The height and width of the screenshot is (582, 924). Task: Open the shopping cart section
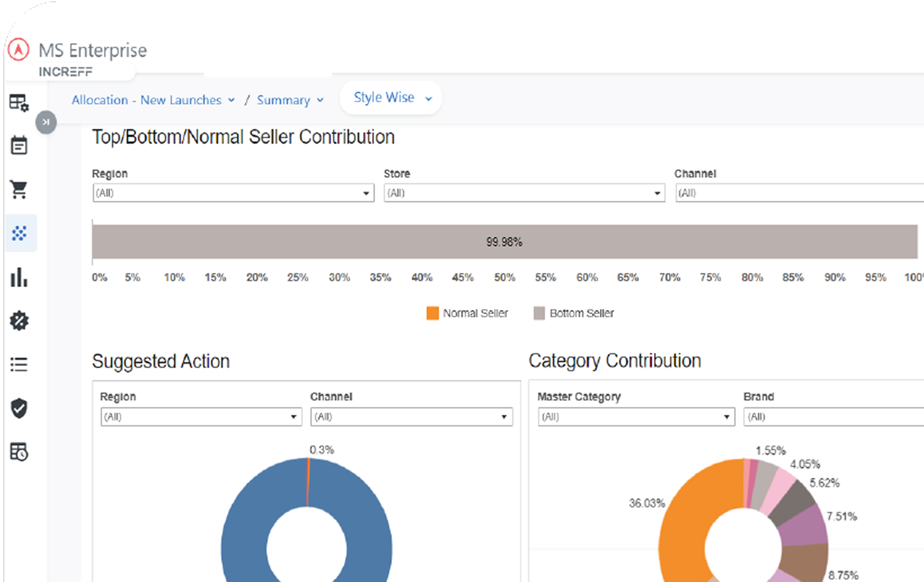click(x=19, y=189)
